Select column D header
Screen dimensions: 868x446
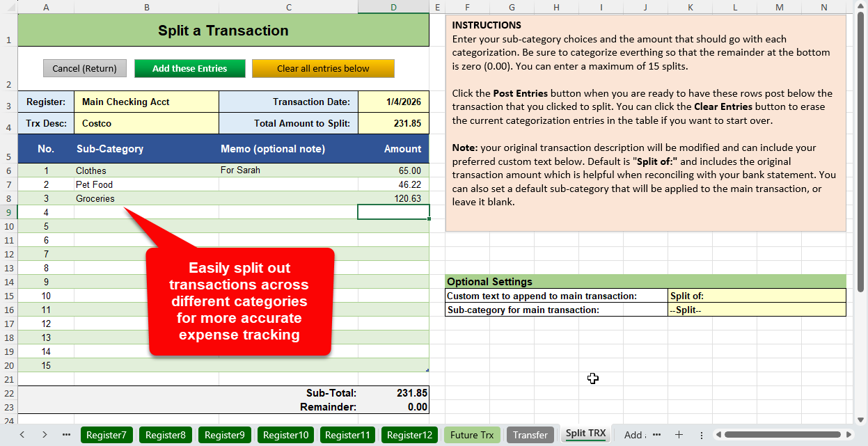tap(393, 7)
